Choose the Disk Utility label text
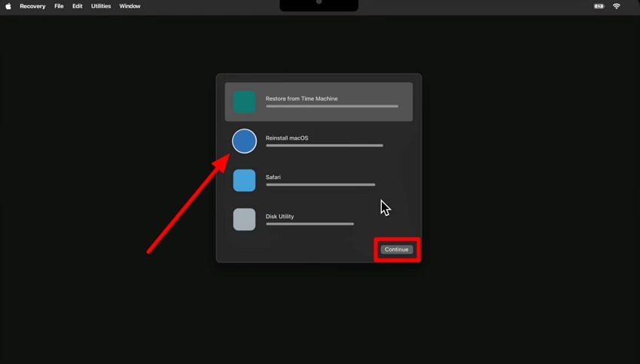The height and width of the screenshot is (364, 640). 279,217
